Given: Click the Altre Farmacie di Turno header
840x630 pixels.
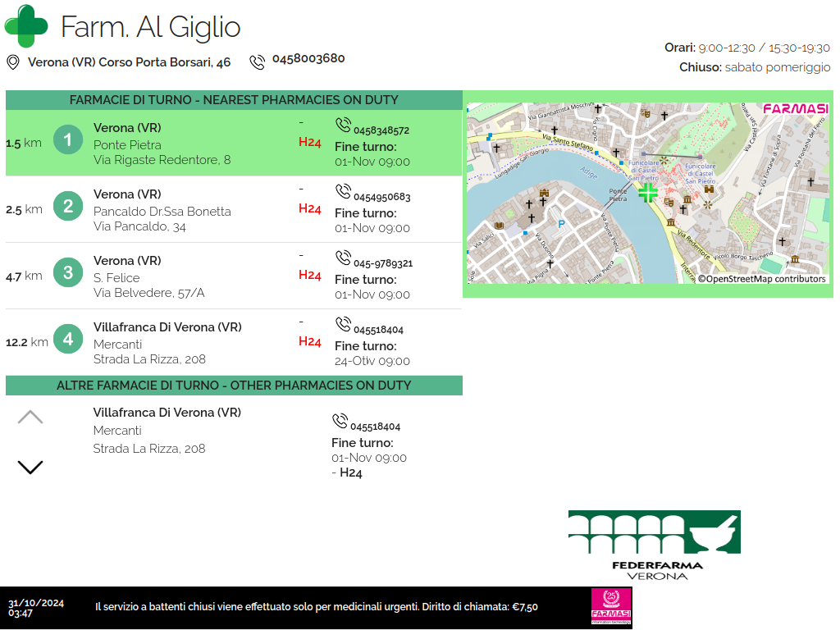Looking at the screenshot, I should pyautogui.click(x=234, y=386).
